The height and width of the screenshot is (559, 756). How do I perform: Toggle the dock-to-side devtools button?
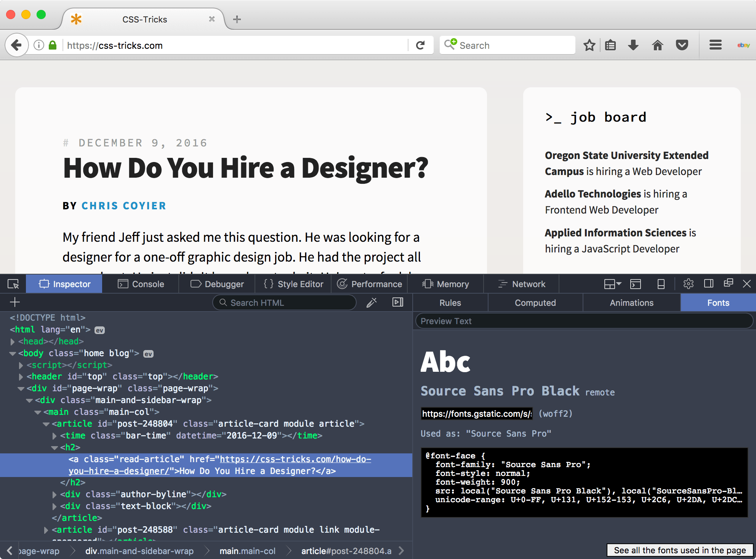click(709, 284)
